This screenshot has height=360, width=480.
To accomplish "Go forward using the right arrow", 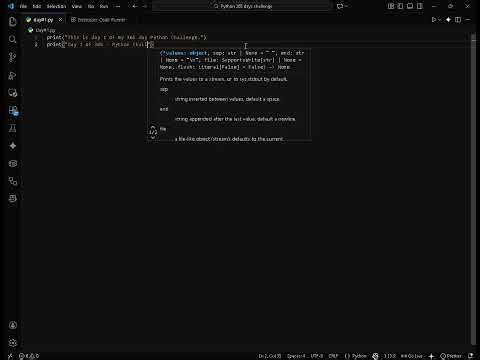I will point(145,6).
